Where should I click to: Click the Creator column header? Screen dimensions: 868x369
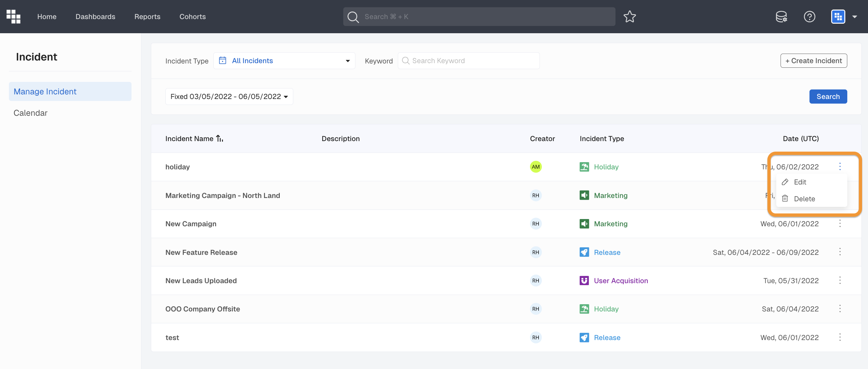point(542,138)
